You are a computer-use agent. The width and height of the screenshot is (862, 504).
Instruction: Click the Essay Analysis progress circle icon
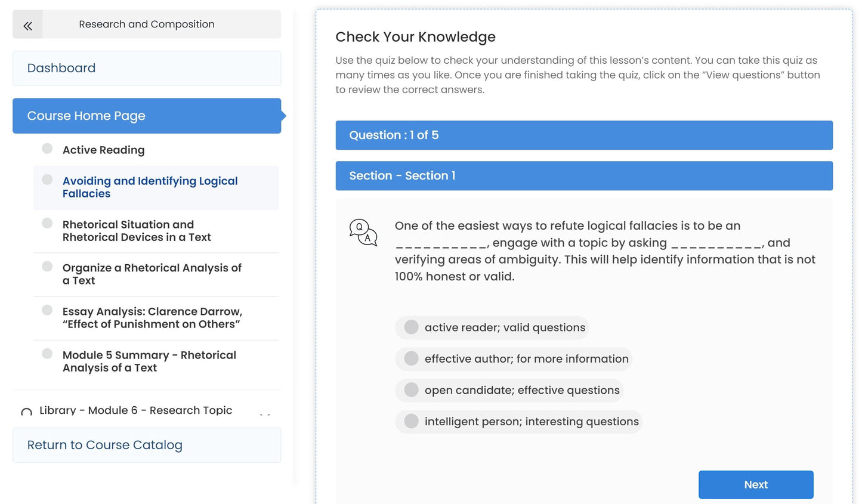point(47,310)
